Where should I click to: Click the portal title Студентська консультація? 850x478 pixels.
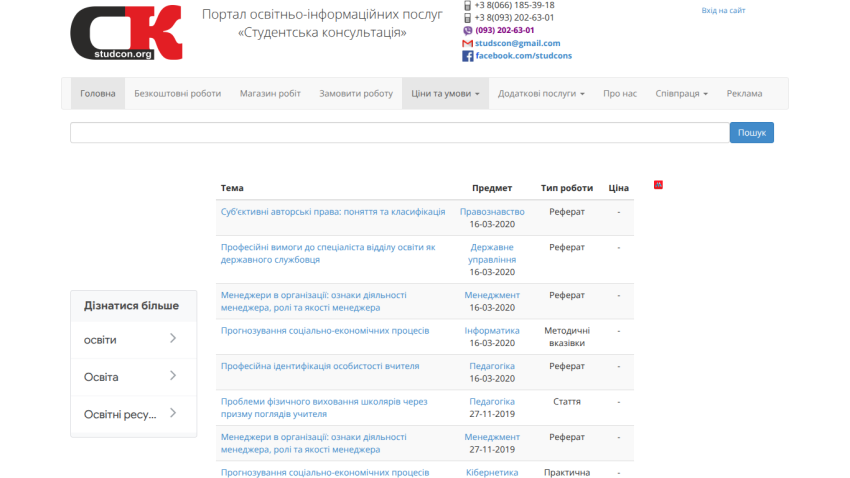tap(323, 33)
